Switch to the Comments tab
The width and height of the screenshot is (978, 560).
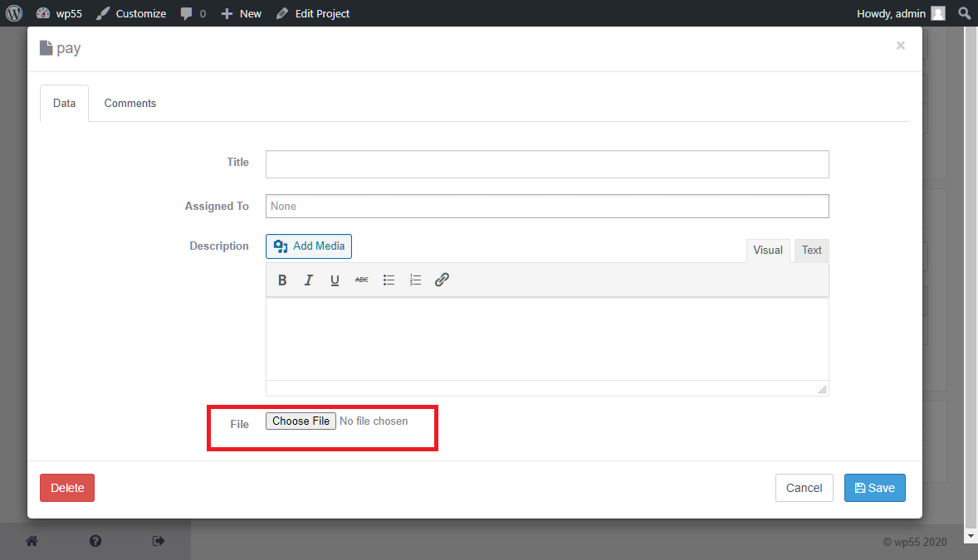pos(130,103)
